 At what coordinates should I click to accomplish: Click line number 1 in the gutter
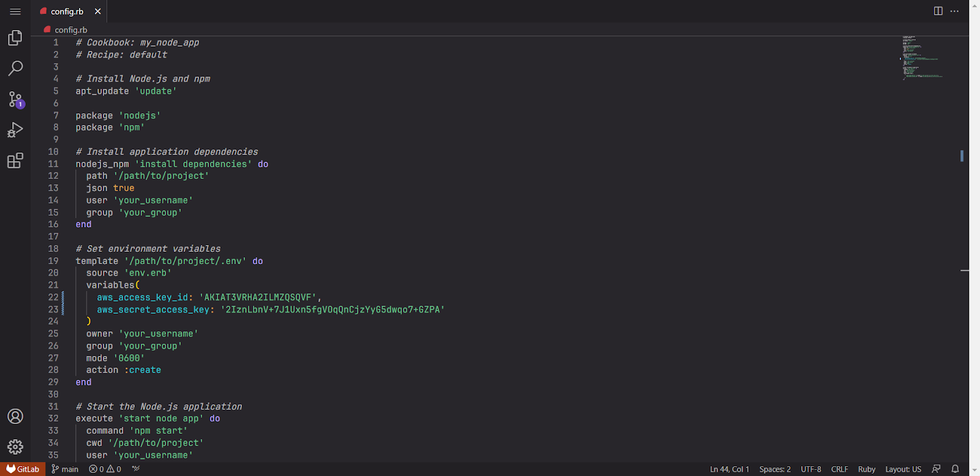tap(56, 42)
